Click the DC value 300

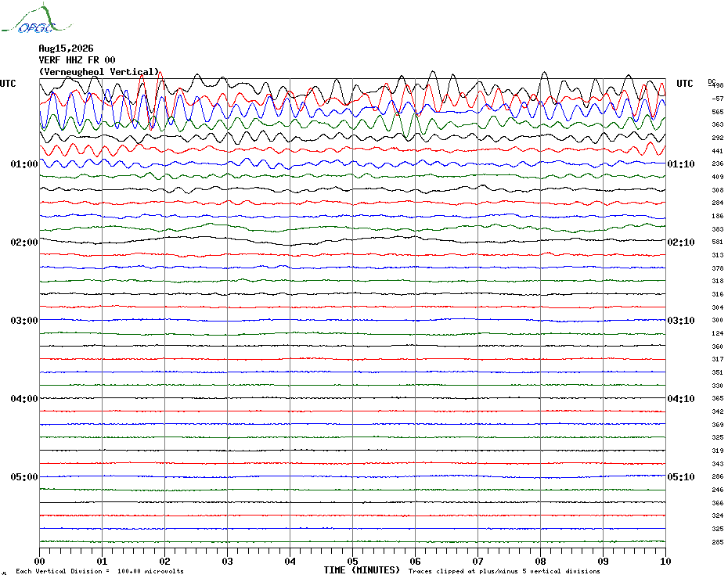point(717,320)
